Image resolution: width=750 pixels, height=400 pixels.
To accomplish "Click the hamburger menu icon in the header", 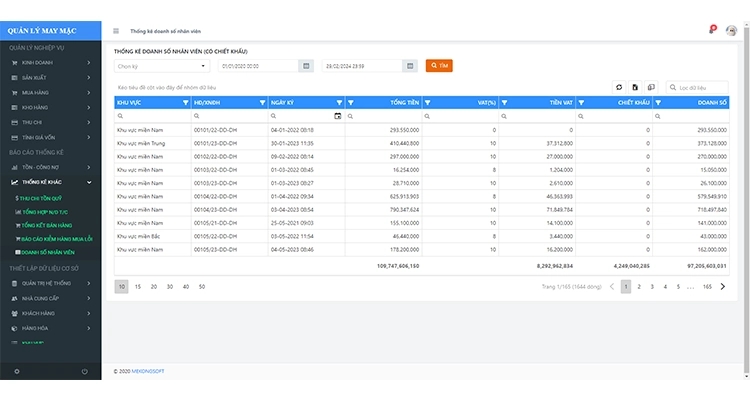I will [x=116, y=31].
